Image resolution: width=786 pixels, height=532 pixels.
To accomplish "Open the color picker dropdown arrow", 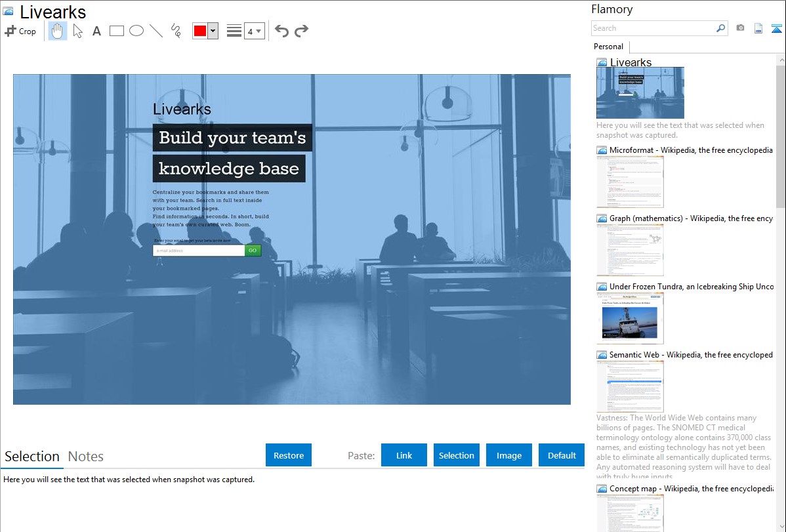I will pos(213,31).
